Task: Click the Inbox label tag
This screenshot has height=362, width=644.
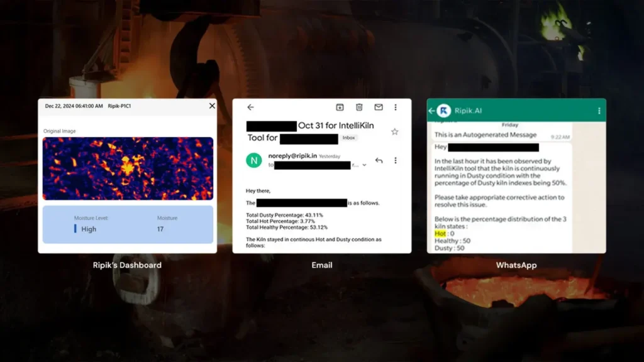Action: [349, 138]
